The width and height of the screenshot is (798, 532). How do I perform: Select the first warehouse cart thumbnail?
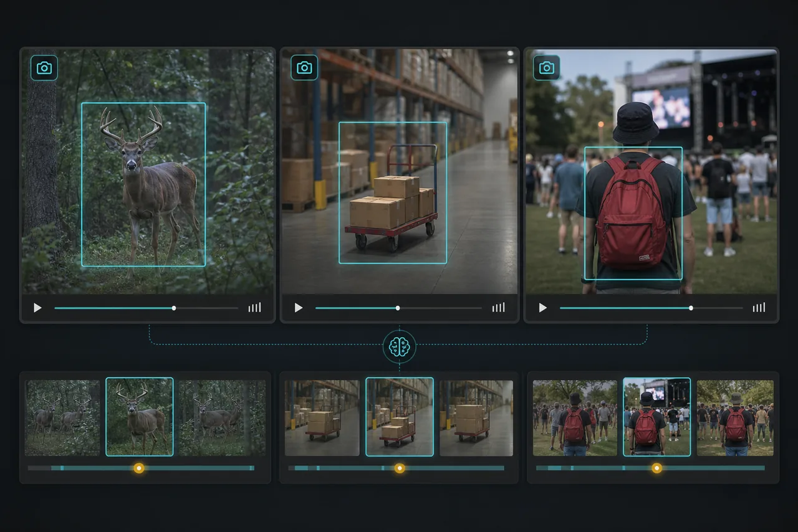click(x=322, y=417)
